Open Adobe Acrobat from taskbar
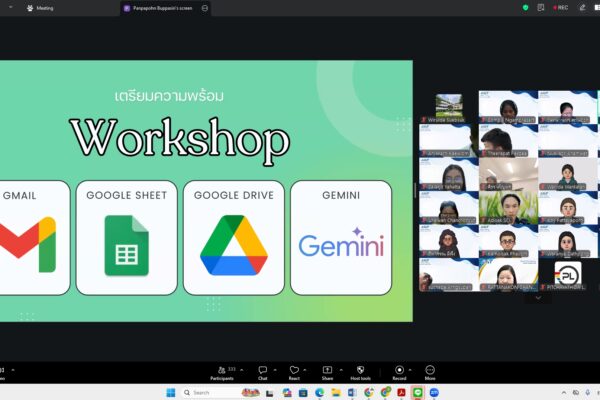This screenshot has width=600, height=400. tap(401, 392)
